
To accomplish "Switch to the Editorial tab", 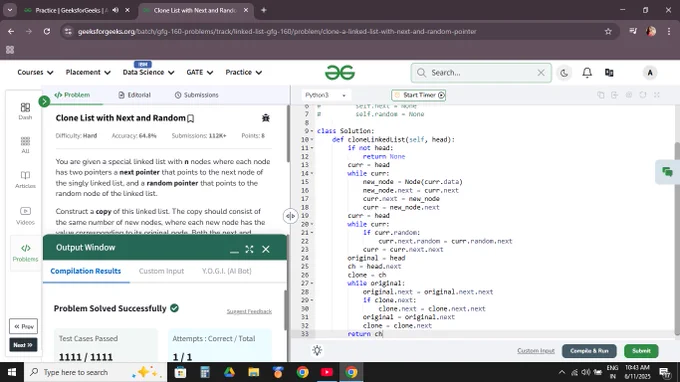I will click(134, 95).
